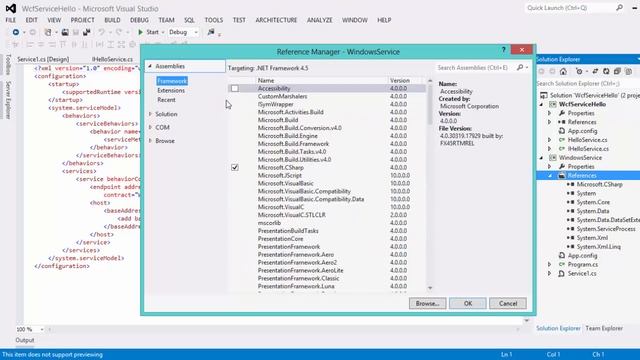Click the green Start debugging arrow
This screenshot has width=640, height=360.
(x=140, y=32)
